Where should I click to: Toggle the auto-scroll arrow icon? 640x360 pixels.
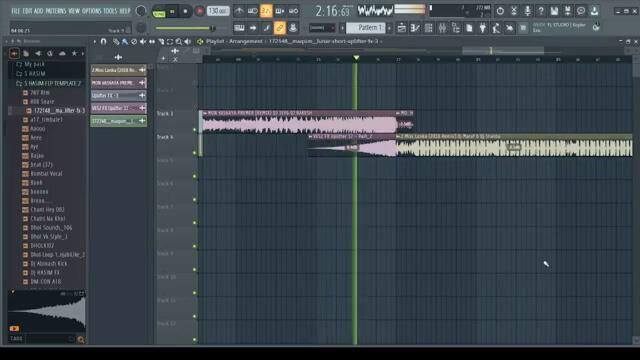[x=253, y=28]
